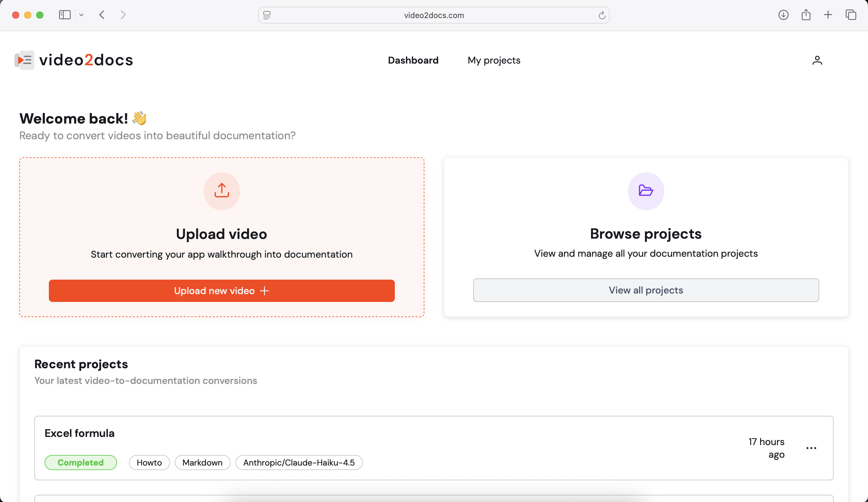Toggle the Safari sidebar
This screenshot has height=502, width=868.
64,15
